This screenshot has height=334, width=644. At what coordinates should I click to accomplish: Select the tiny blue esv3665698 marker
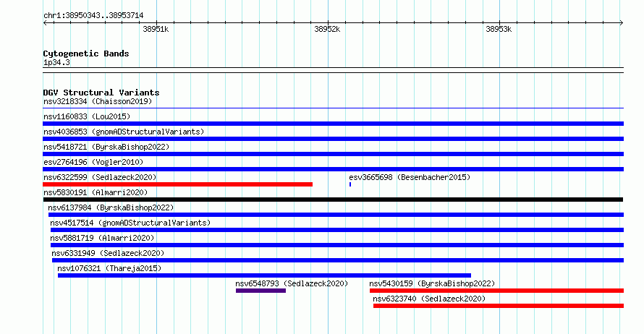click(x=350, y=184)
